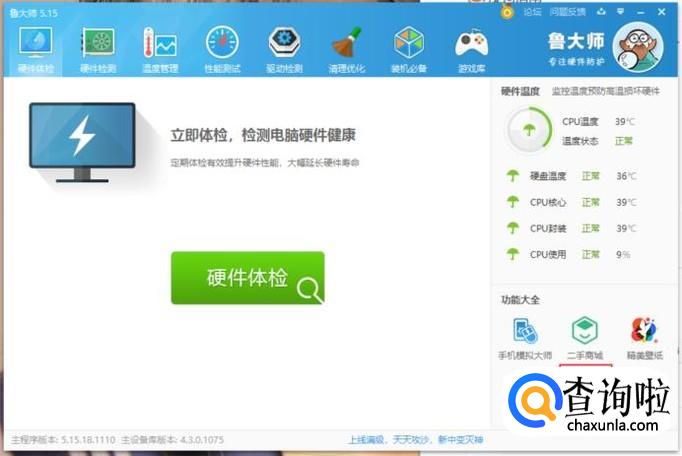The width and height of the screenshot is (682, 456).
Task: Click the umbrella icon beside CPU核心
Action: tap(513, 202)
